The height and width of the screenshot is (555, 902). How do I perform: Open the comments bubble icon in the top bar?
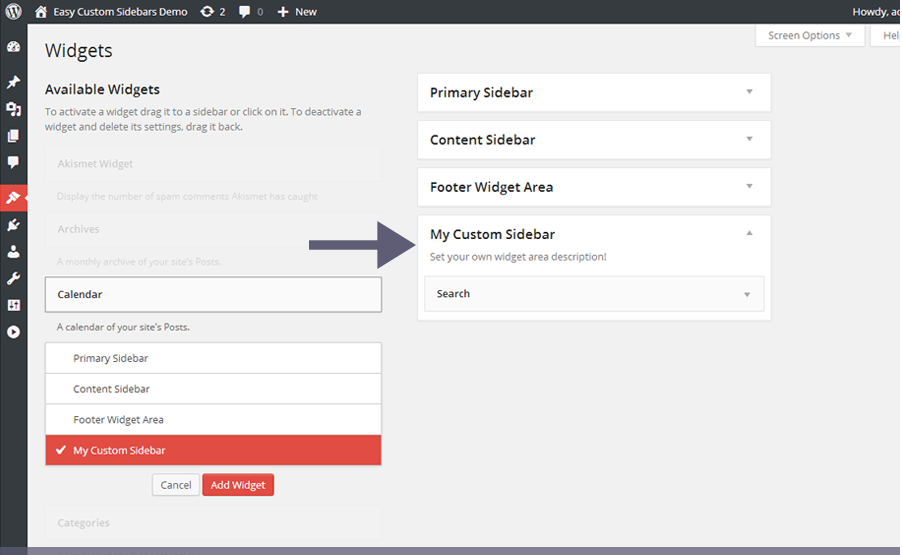tap(244, 12)
